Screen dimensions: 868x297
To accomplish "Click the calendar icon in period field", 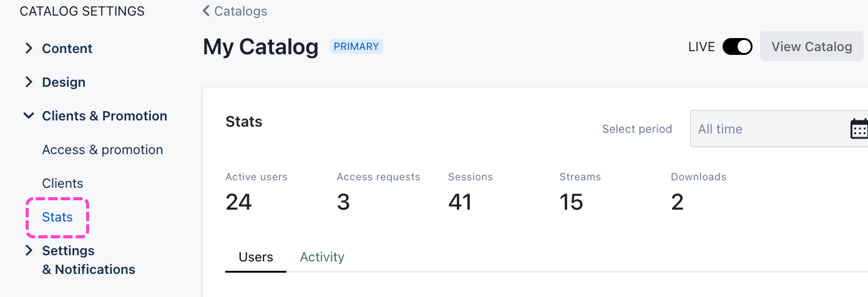I will click(x=859, y=129).
